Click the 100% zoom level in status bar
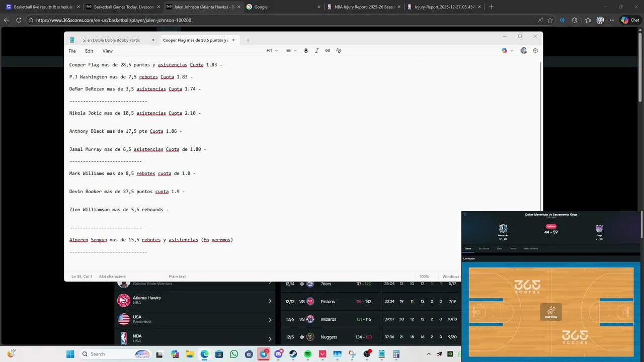This screenshot has width=644, height=362. click(x=424, y=277)
